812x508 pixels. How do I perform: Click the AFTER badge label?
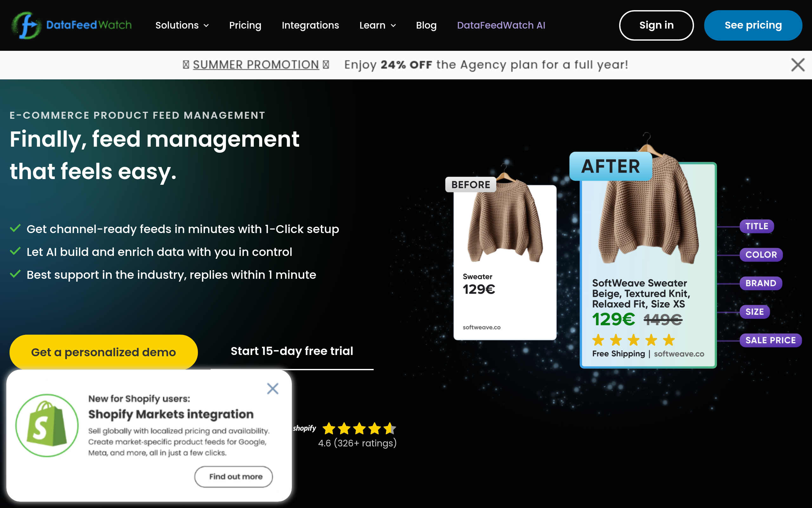point(610,166)
